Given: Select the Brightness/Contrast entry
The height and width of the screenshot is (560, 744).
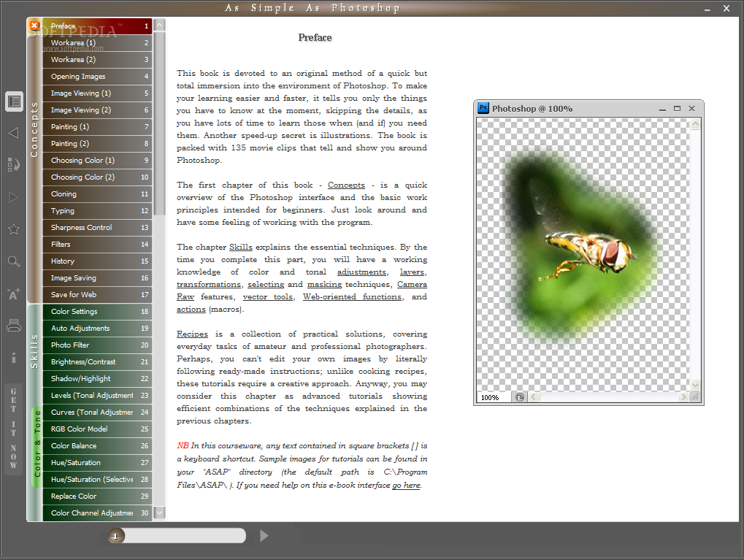Looking at the screenshot, I should click(x=97, y=362).
